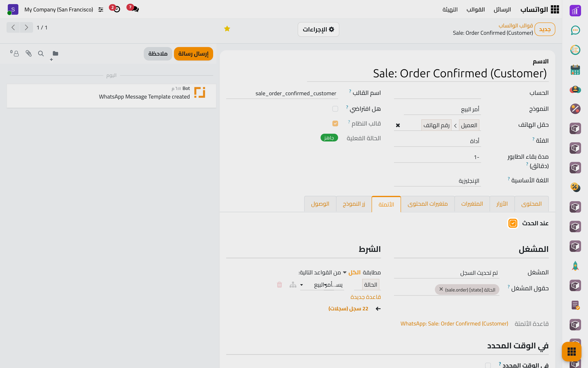This screenshot has height=368, width=588.
Task: Open the rocket app icon in sidebar
Action: [x=575, y=266]
